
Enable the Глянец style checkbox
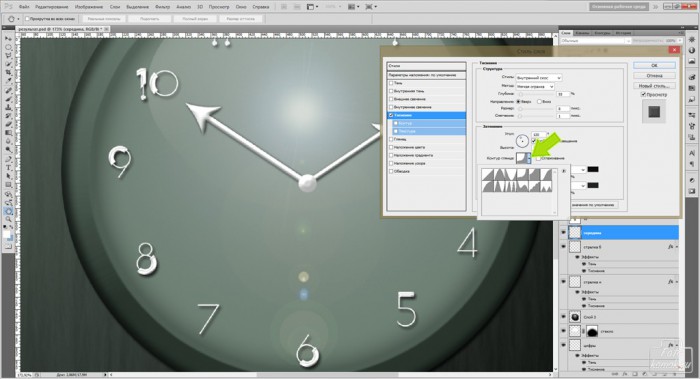[x=391, y=139]
